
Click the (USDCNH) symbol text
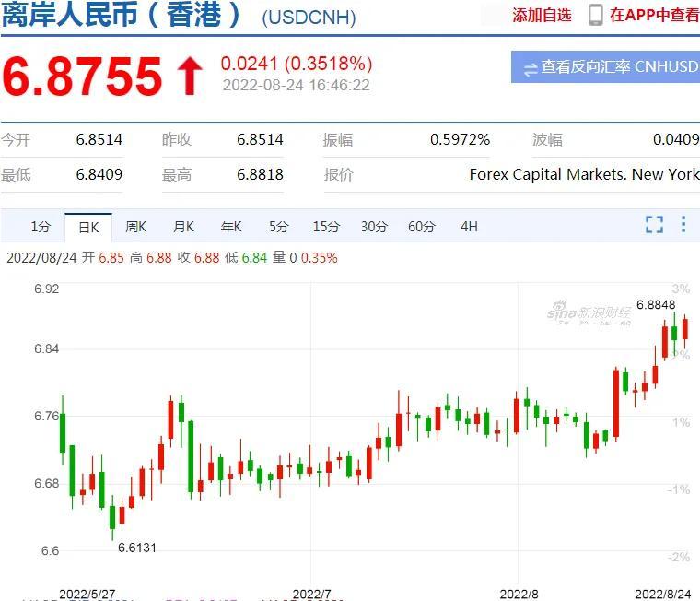coord(309,18)
